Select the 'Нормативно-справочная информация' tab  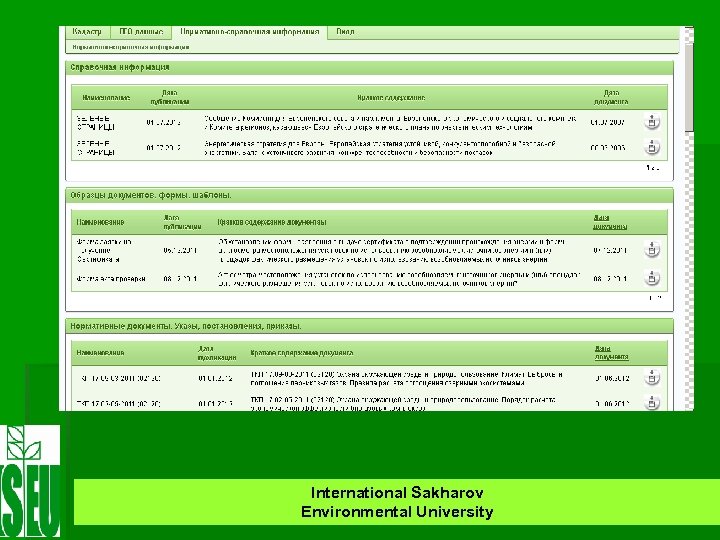point(249,32)
